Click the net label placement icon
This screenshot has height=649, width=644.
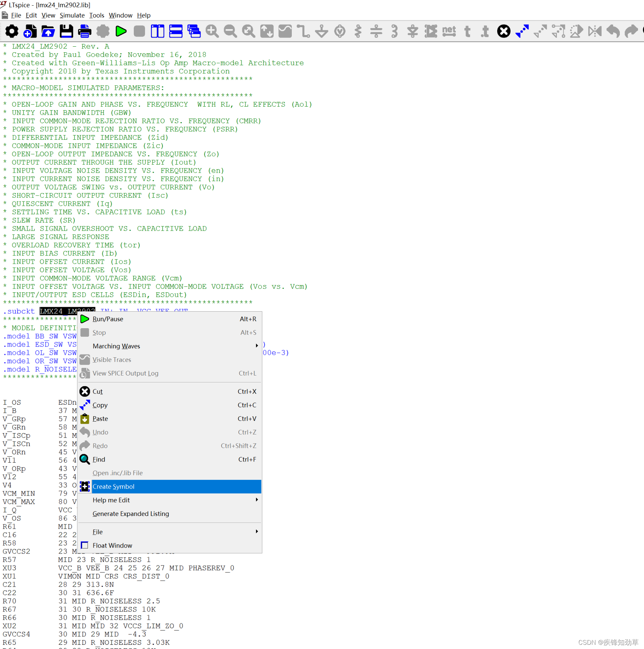coord(449,31)
